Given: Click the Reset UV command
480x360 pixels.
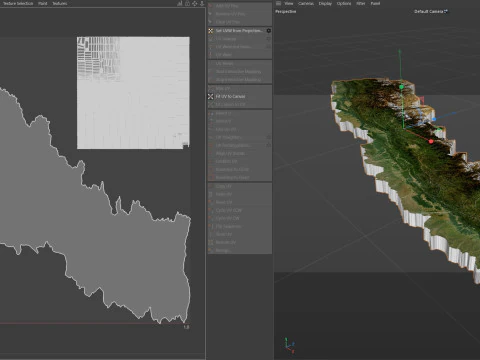Looking at the screenshot, I should click(x=240, y=202).
